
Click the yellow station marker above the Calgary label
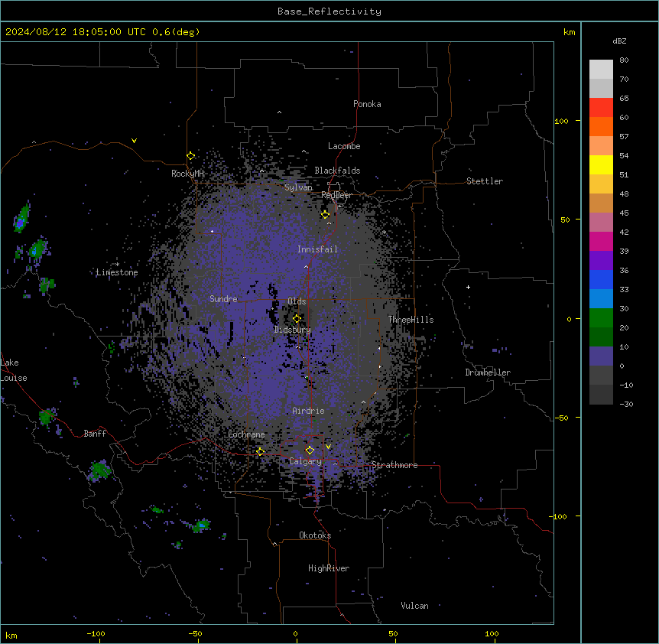310,450
